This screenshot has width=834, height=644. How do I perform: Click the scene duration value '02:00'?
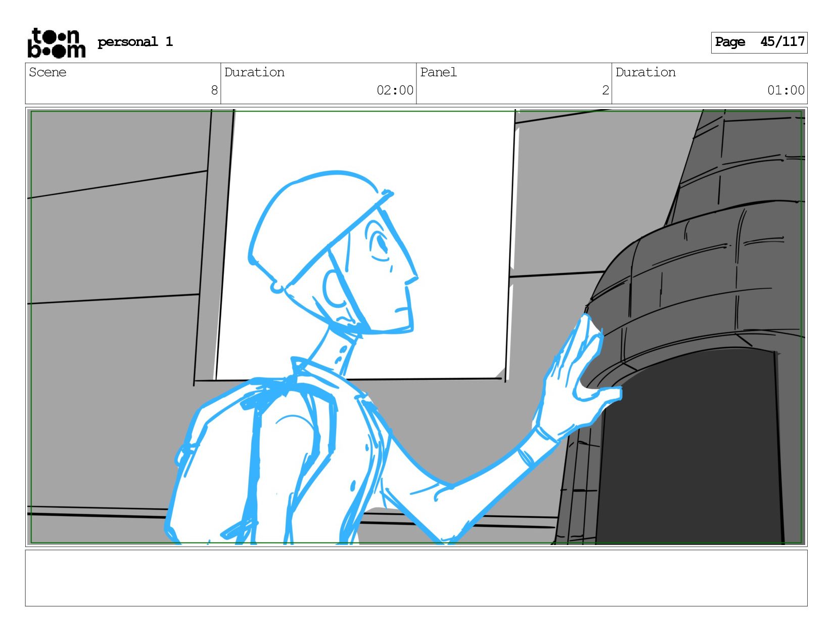(x=395, y=90)
